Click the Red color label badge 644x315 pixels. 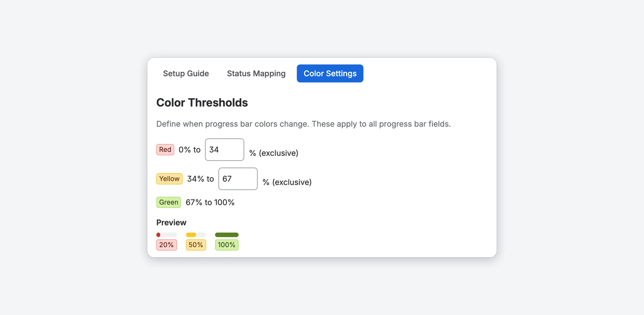(165, 150)
